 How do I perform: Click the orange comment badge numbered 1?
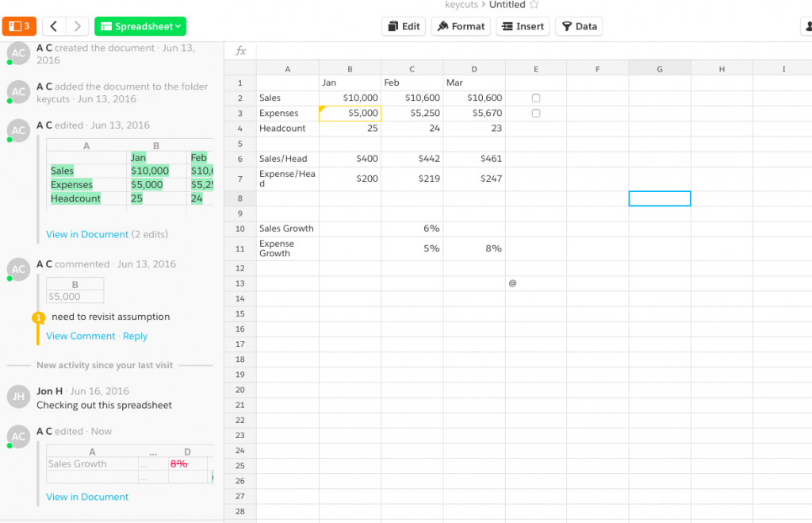point(36,318)
